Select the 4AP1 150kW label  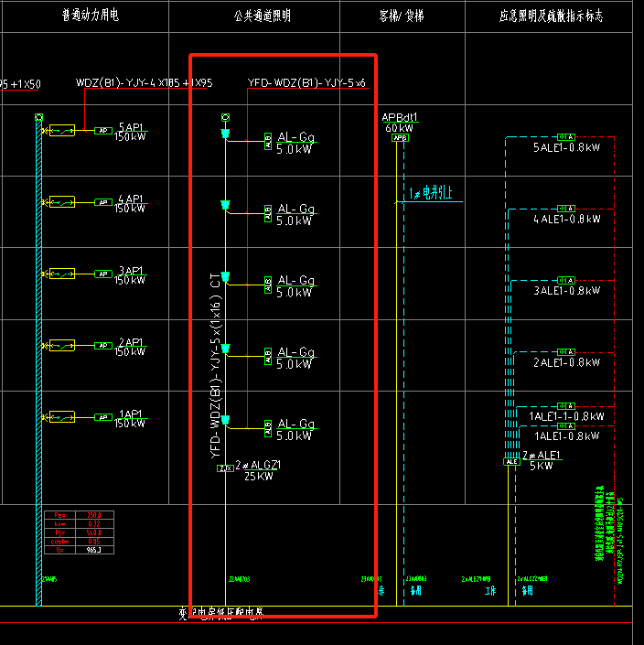(x=131, y=204)
